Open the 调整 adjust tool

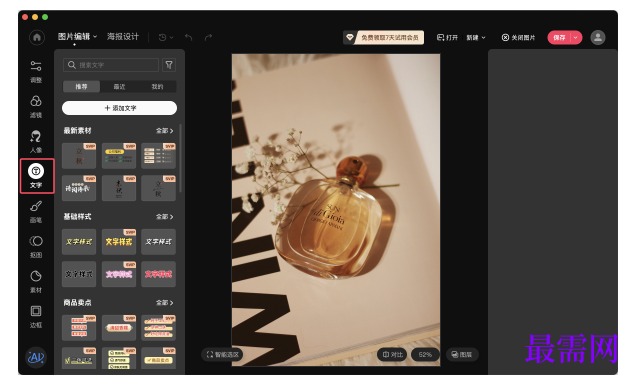click(x=36, y=71)
